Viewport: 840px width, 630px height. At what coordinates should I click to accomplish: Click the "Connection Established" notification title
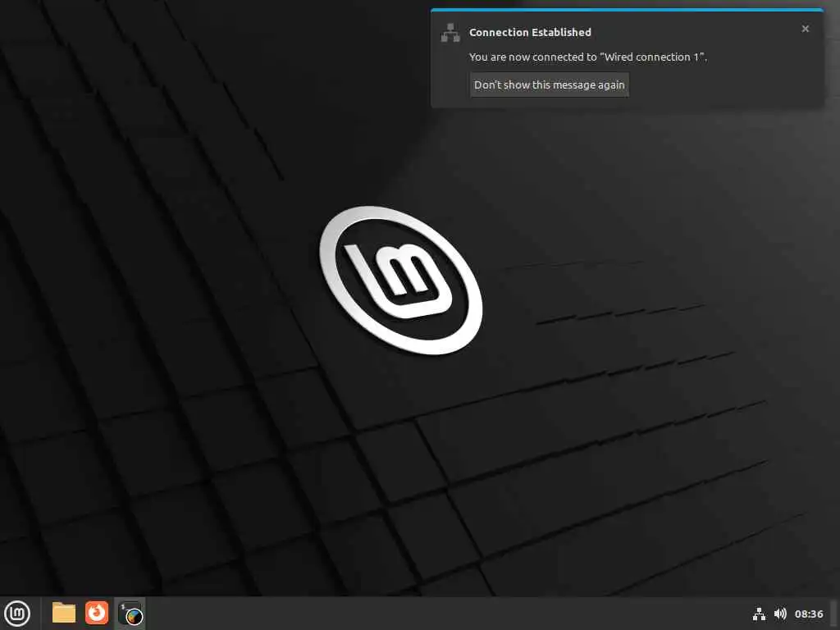tap(530, 32)
